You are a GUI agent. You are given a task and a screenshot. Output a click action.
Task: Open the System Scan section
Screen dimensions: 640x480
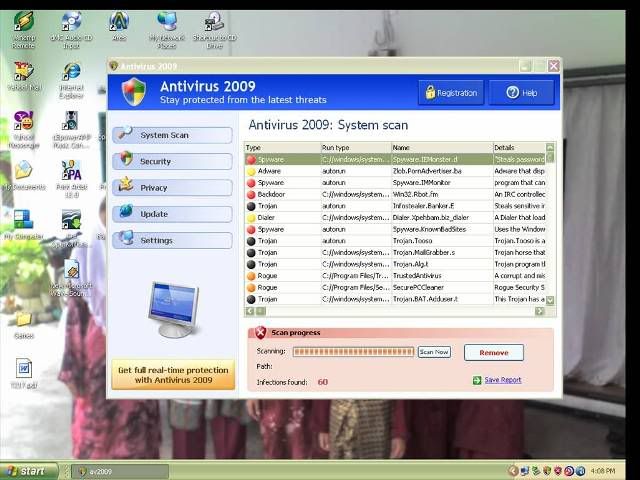(172, 135)
